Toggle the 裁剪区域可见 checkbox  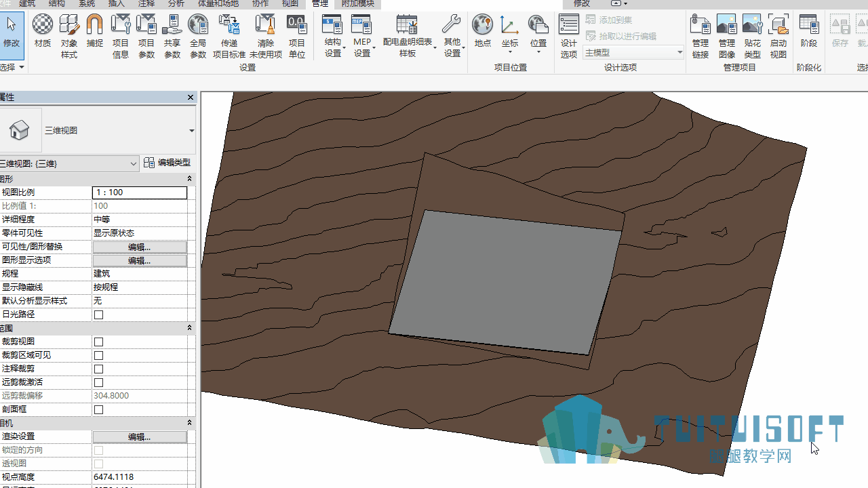click(99, 355)
